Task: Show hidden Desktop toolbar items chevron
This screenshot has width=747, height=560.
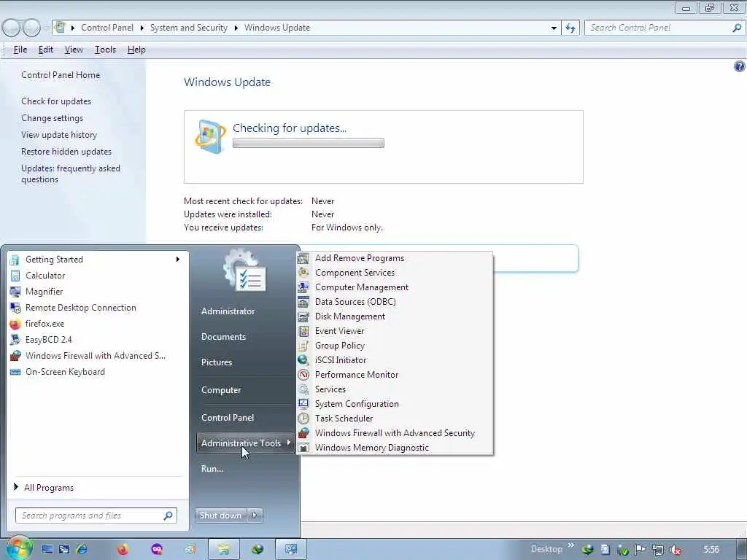Action: (570, 545)
